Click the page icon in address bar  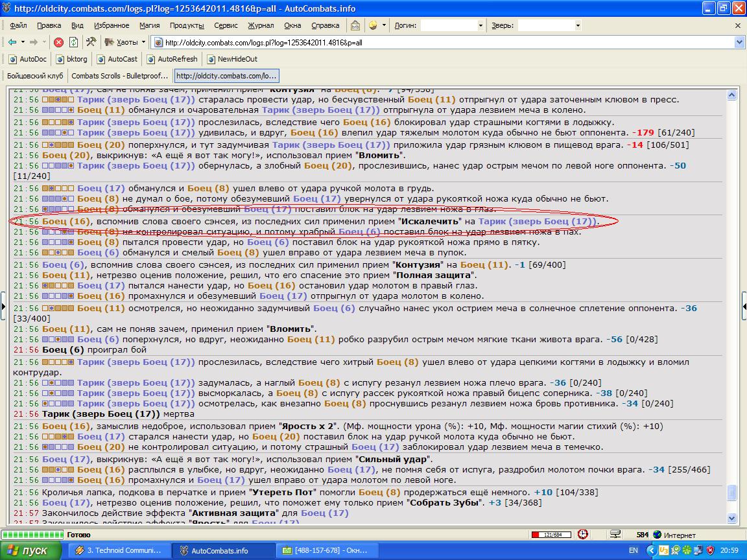point(158,42)
